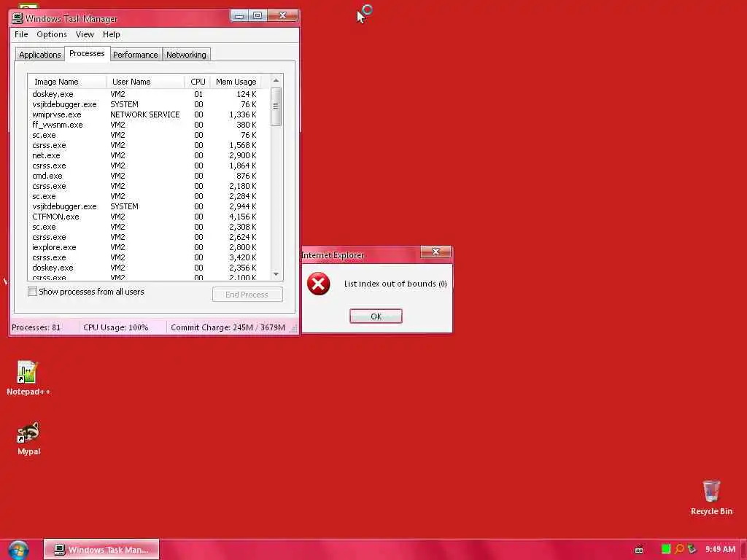Select net.exe process row
This screenshot has height=560, width=747.
tap(144, 156)
